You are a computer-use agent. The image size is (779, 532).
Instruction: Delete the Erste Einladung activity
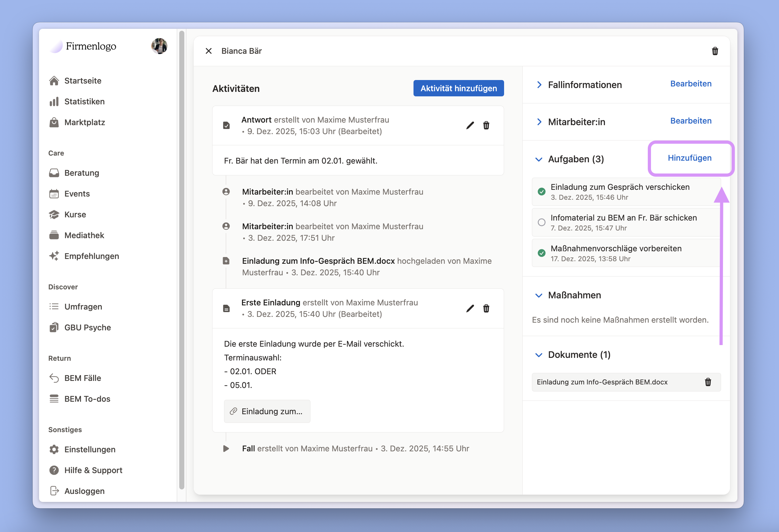pyautogui.click(x=486, y=308)
